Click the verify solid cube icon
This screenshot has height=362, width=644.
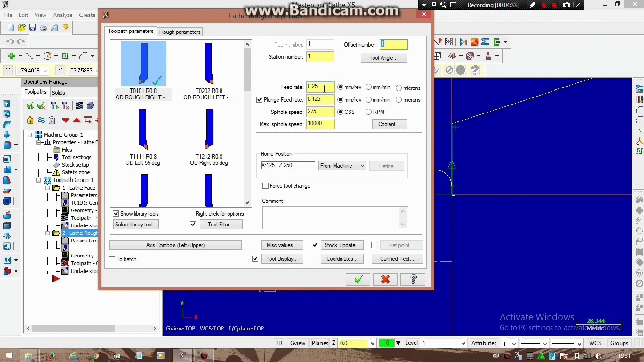[90, 106]
